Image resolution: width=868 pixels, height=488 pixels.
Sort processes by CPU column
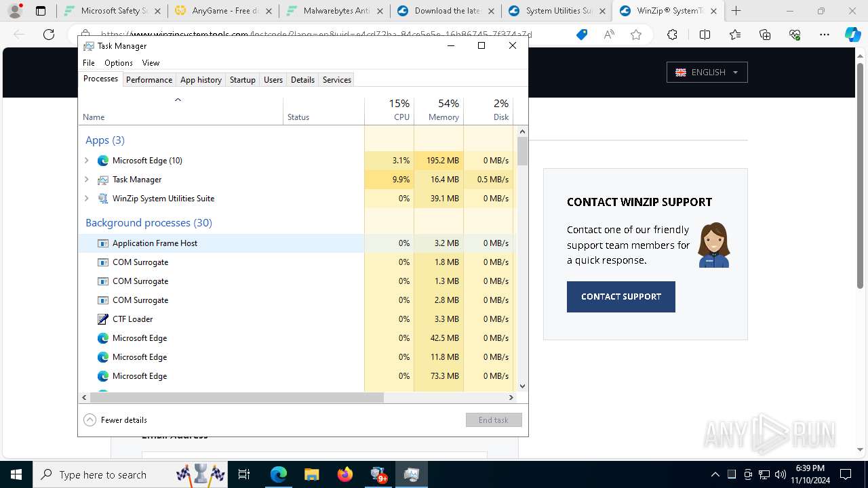tap(389, 110)
